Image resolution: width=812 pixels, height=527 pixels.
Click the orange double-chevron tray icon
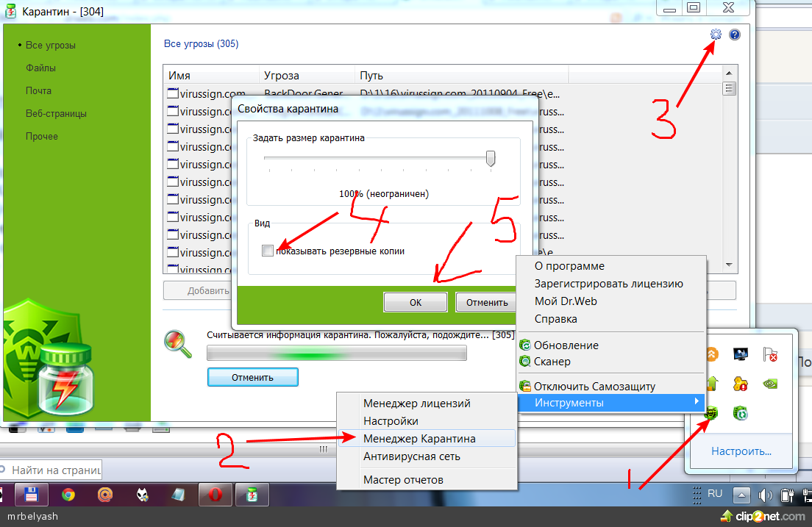712,354
